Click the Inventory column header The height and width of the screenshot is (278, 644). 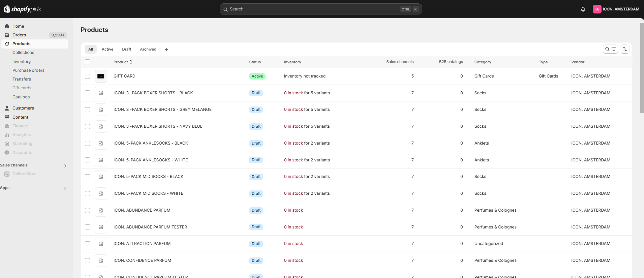click(x=293, y=62)
